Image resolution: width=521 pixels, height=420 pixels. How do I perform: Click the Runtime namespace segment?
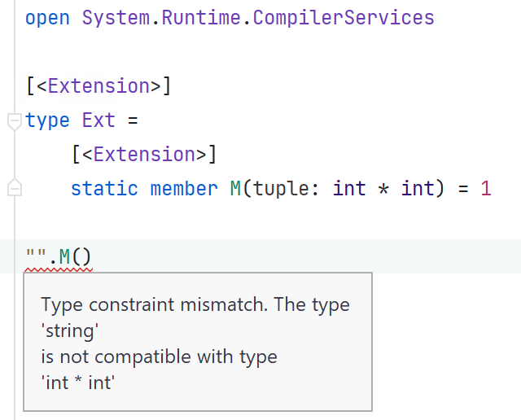coord(201,18)
